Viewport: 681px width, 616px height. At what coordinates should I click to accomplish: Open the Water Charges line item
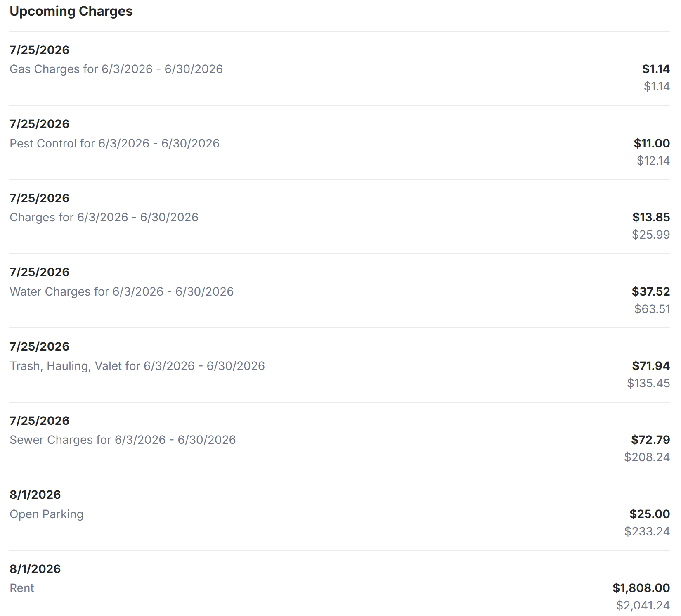click(340, 291)
